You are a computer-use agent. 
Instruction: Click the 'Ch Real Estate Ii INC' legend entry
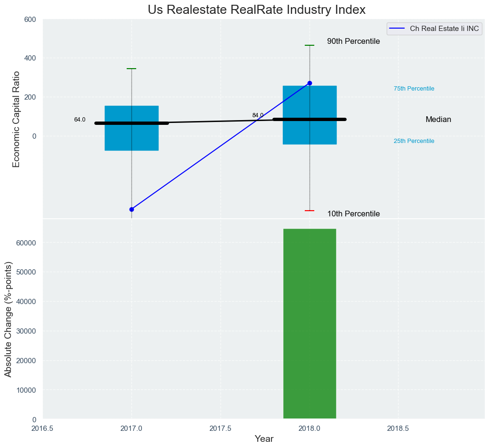click(x=444, y=29)
